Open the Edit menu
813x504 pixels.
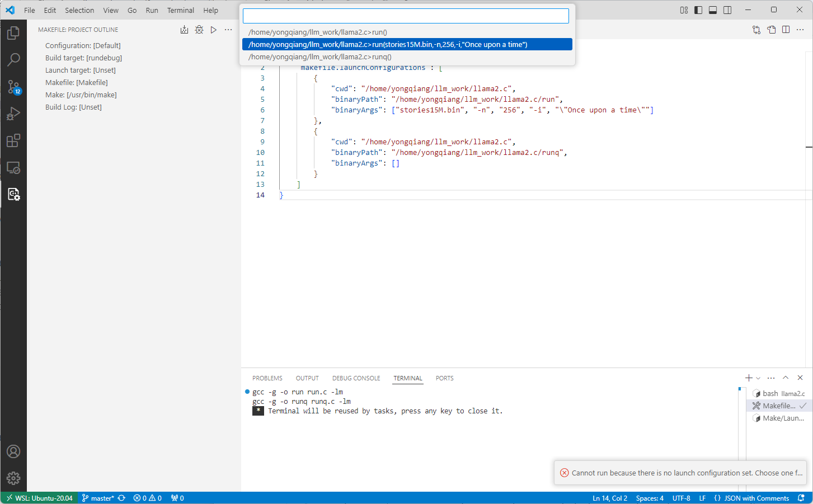(50, 10)
